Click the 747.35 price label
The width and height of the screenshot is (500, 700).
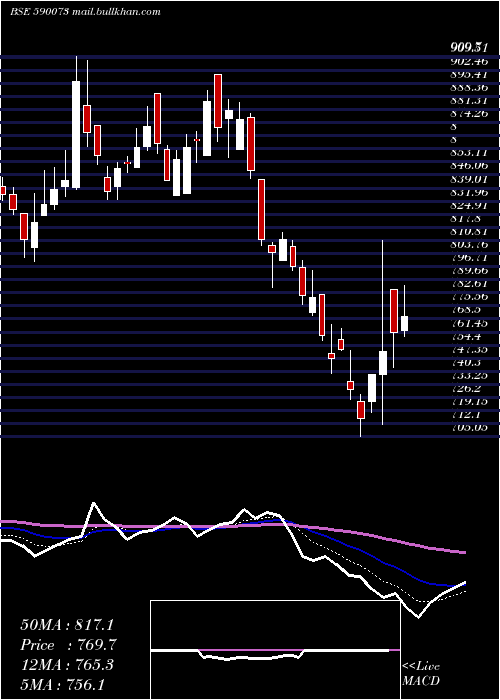point(469,349)
